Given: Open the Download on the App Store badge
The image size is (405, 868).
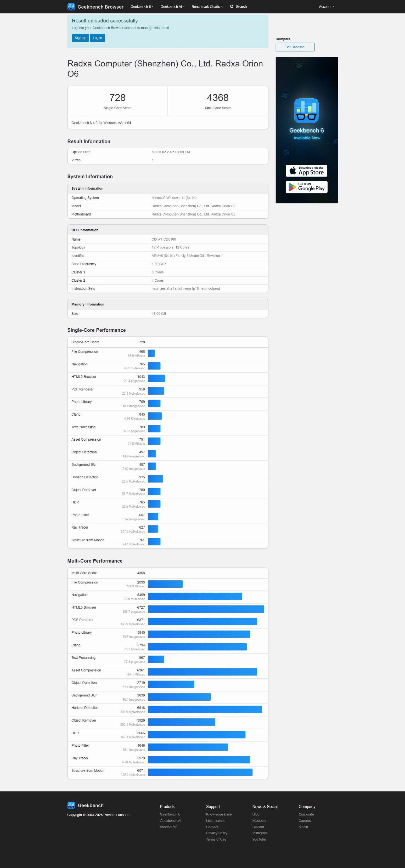Looking at the screenshot, I should [x=306, y=171].
